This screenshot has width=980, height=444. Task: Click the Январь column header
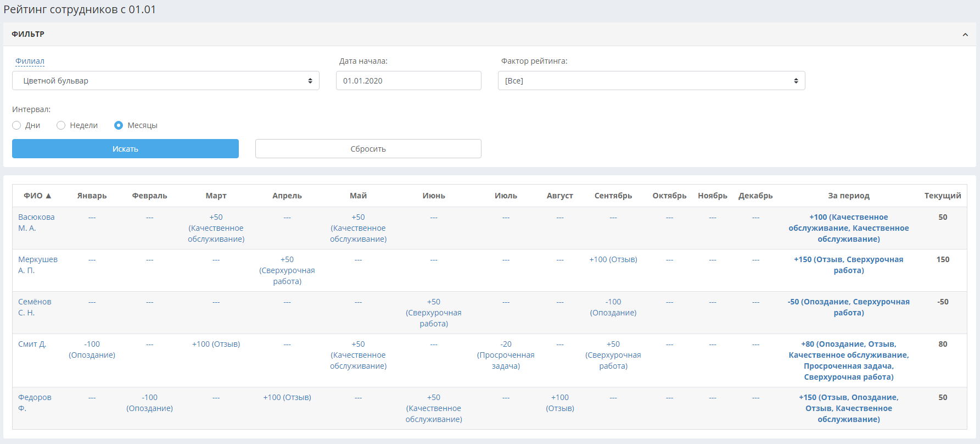(x=92, y=196)
